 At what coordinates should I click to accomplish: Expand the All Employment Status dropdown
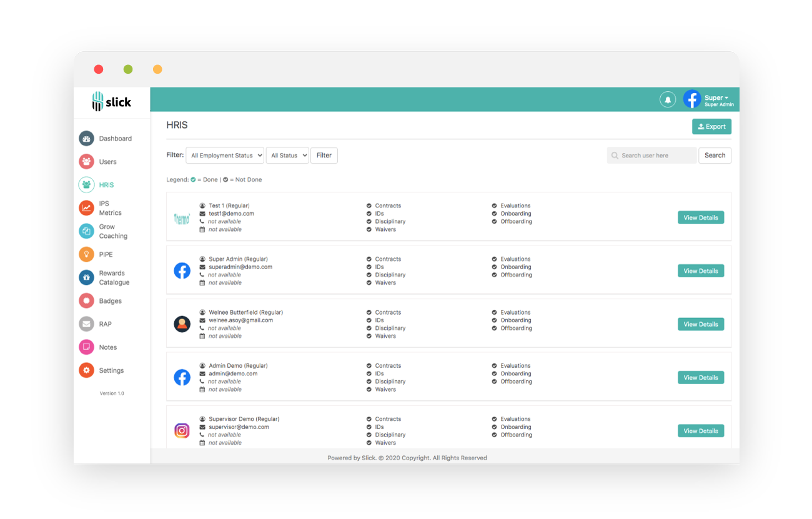click(225, 156)
